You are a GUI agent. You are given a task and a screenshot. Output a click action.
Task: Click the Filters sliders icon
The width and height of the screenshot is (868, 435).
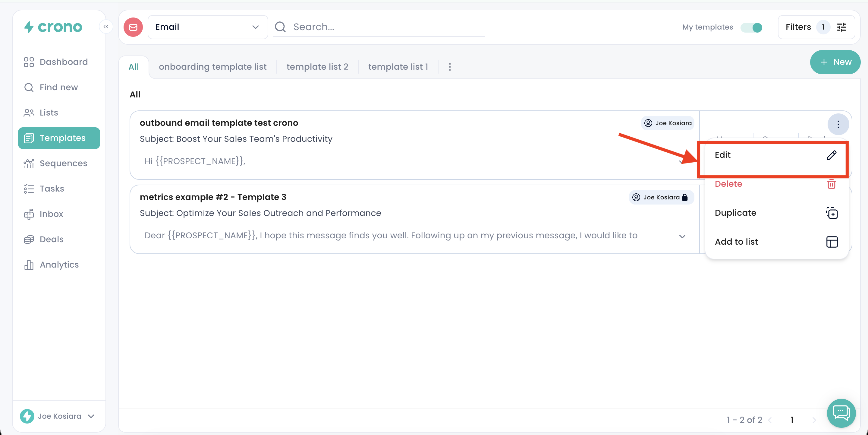point(841,27)
